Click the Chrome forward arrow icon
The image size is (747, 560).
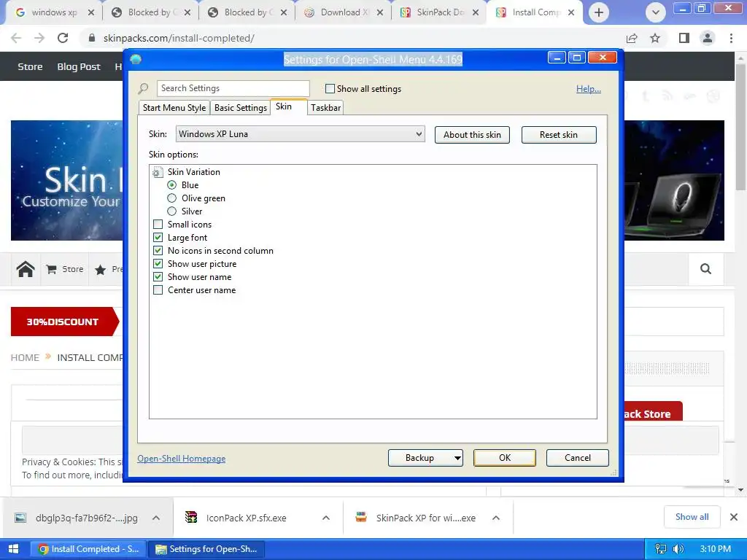[39, 38]
